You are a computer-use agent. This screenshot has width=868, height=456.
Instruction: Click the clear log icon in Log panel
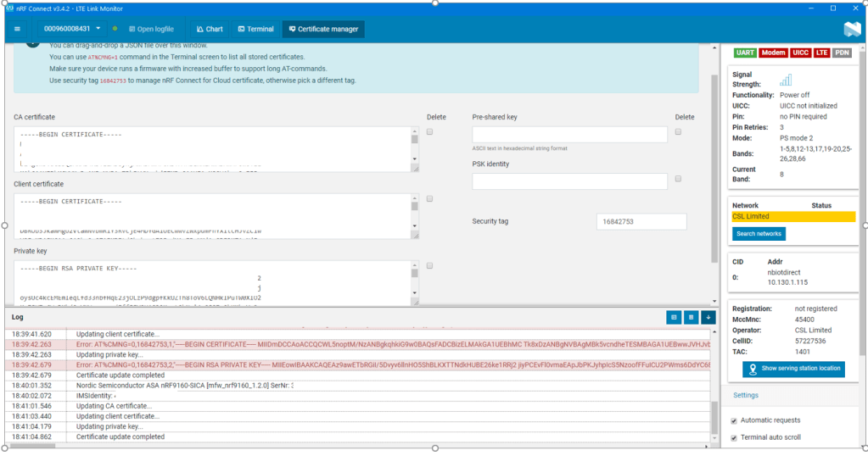pyautogui.click(x=691, y=317)
